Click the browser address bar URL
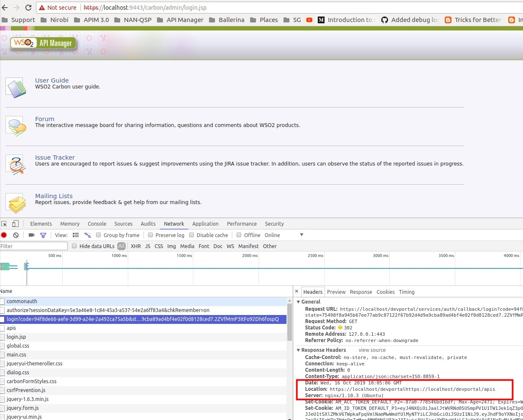Image resolution: width=523 pixels, height=420 pixels. point(145,8)
